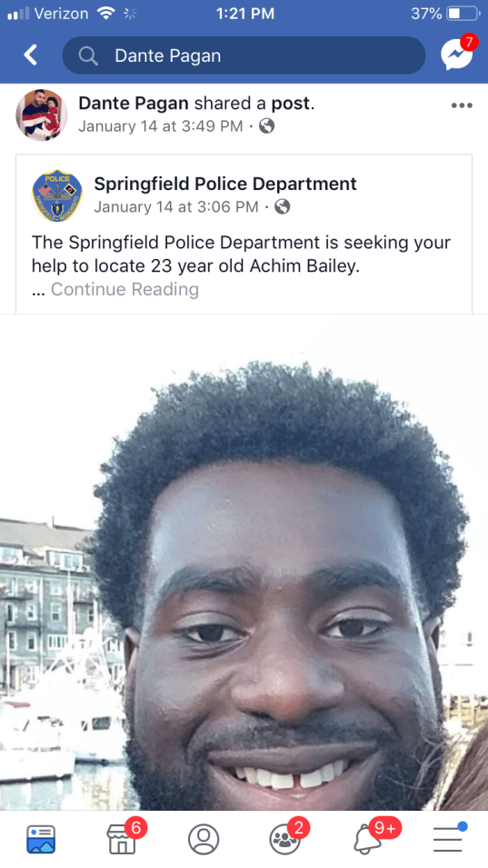Open the shared photo of Achim Bailey

pos(244,563)
